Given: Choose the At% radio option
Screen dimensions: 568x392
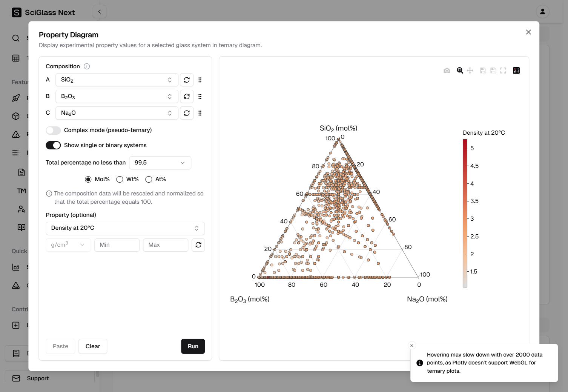Looking at the screenshot, I should click(149, 179).
